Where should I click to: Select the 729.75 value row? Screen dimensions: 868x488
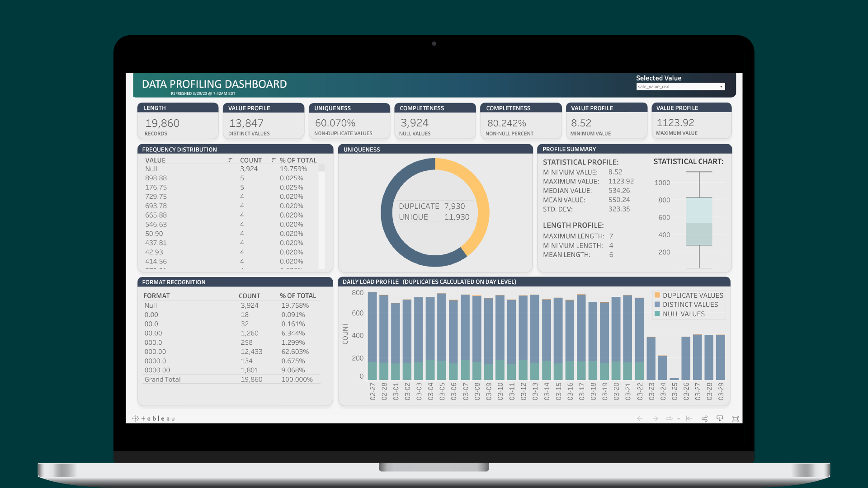pyautogui.click(x=231, y=197)
